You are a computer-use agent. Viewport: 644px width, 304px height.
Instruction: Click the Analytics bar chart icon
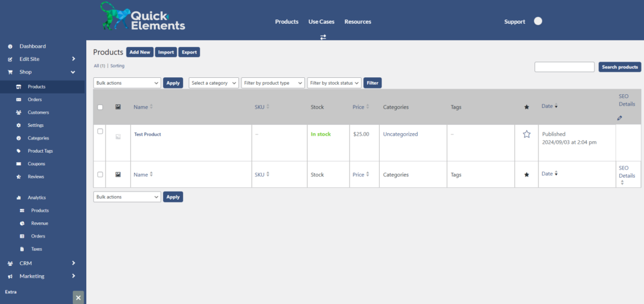[x=18, y=198]
